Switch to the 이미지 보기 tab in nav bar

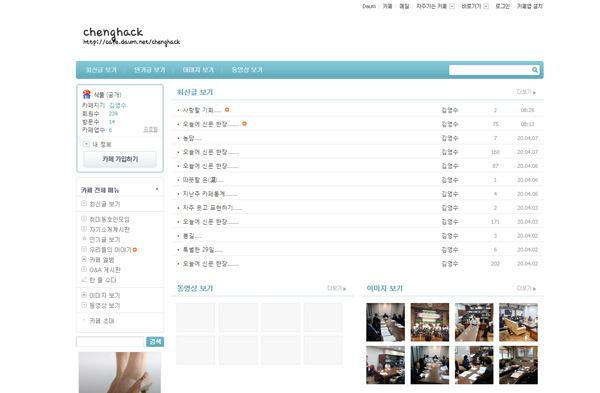(x=198, y=70)
